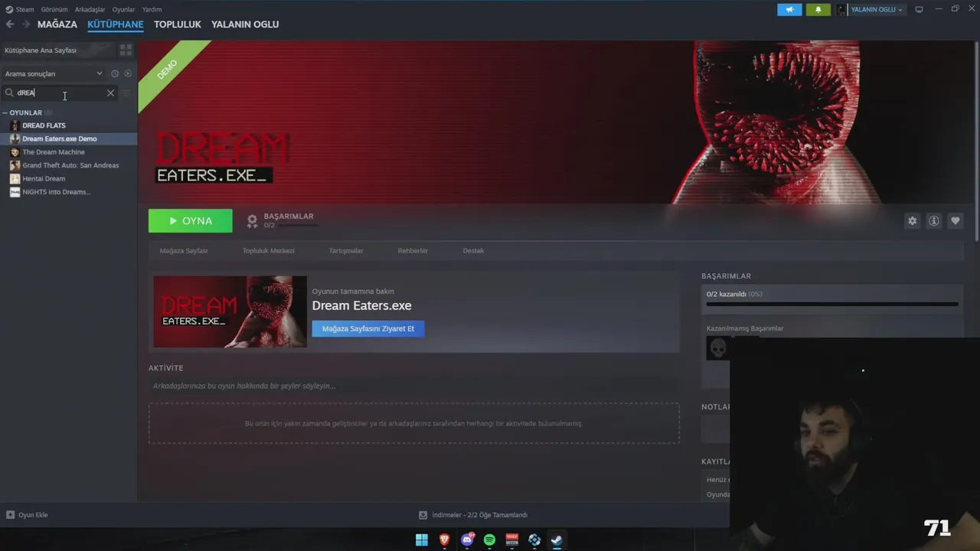Viewport: 980px width, 551px height.
Task: Add game to favorites heart icon
Action: [x=955, y=220]
